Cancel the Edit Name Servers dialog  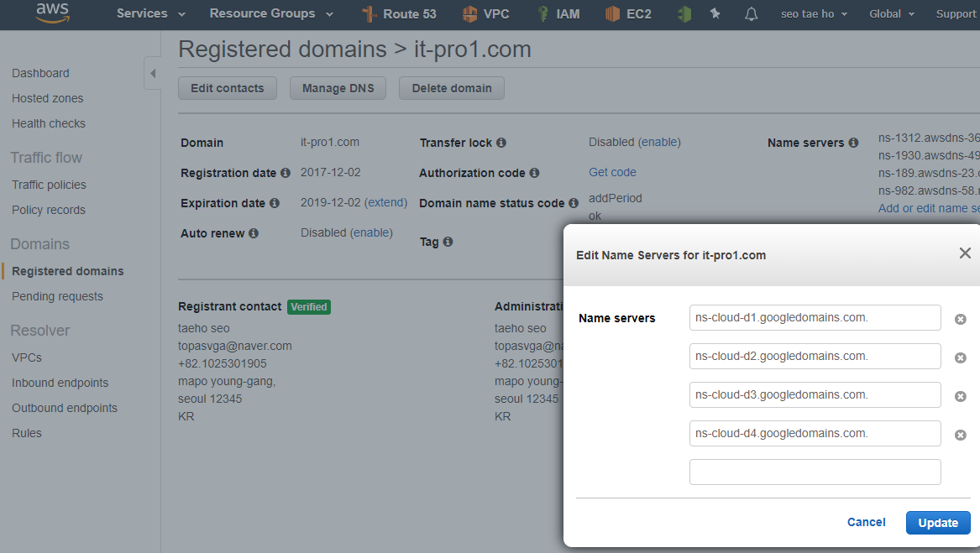(x=867, y=523)
